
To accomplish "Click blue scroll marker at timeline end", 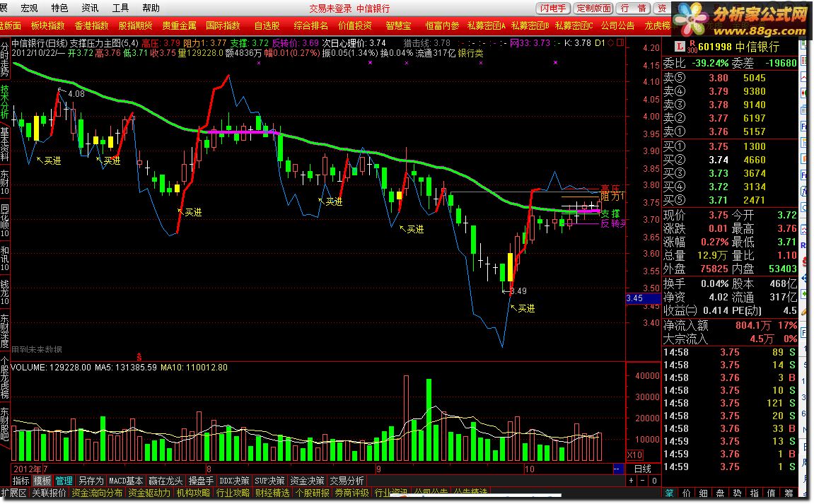I will (618, 469).
